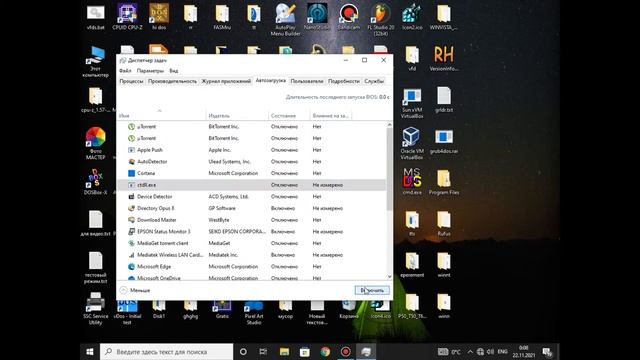Select the Device Detector entry
640x360 pixels.
[x=251, y=196]
